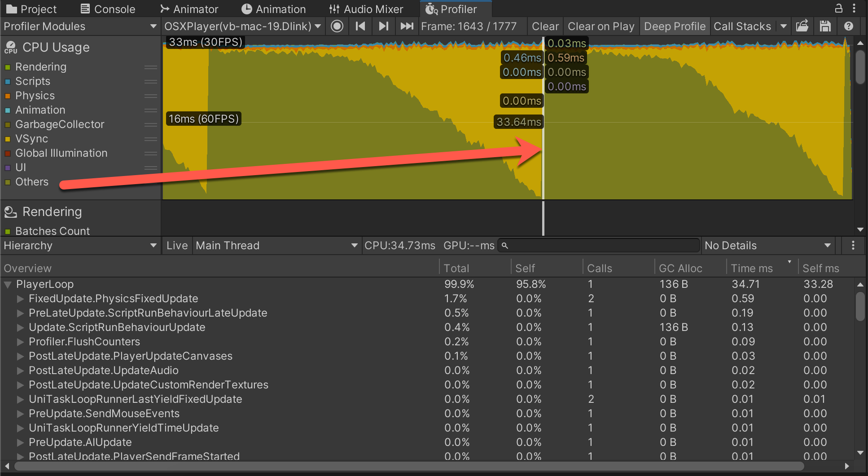Screen dimensions: 868x476
Task: Open the Hierarchy view type dropdown
Action: click(x=80, y=246)
